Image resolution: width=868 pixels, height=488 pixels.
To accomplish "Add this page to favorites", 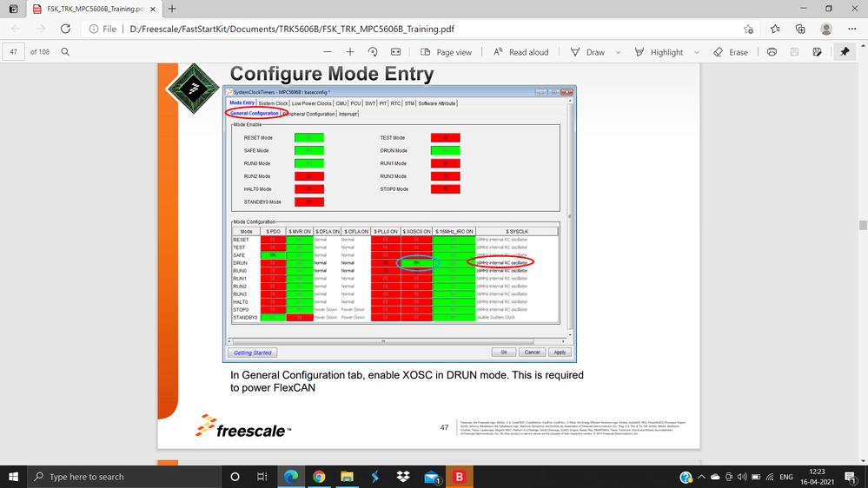I will tap(748, 30).
